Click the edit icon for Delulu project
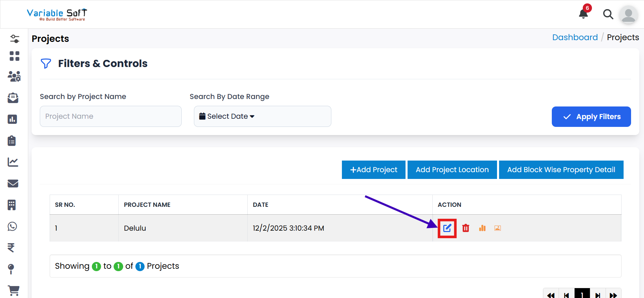The width and height of the screenshot is (644, 298). click(x=447, y=228)
